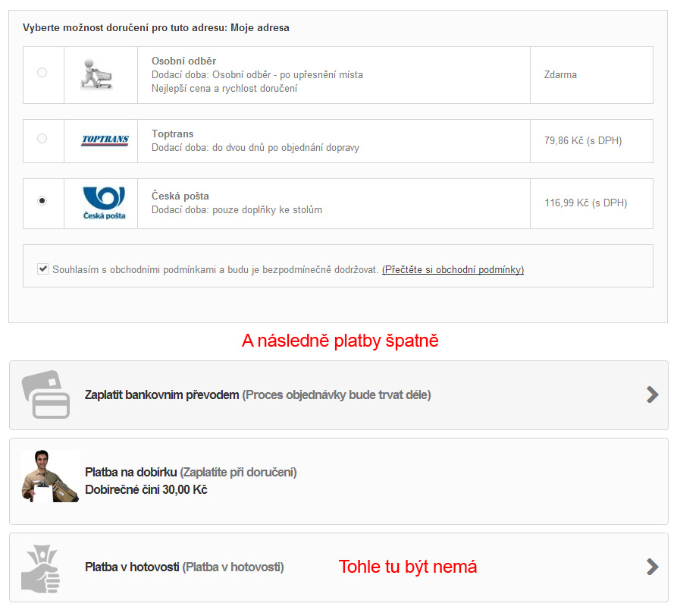Viewport: 677px width, 616px height.
Task: Choose Platba v hotovosti payment option
Action: pos(339,567)
